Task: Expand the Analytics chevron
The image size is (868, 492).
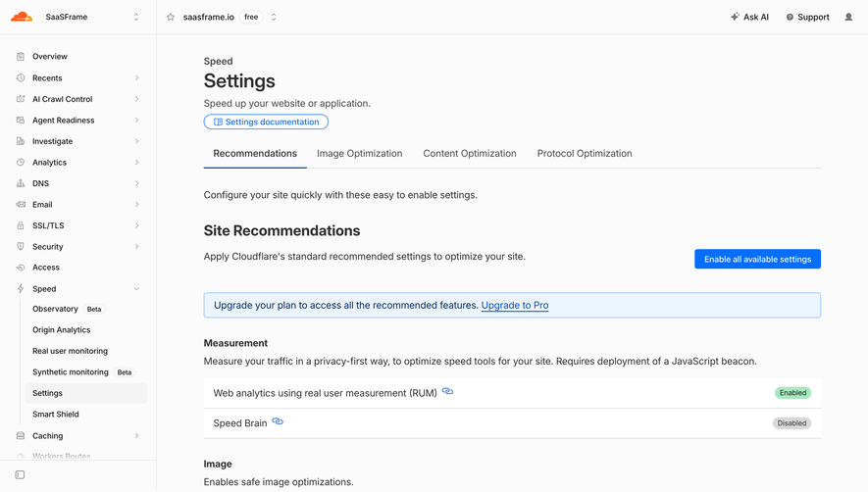Action: [x=136, y=162]
